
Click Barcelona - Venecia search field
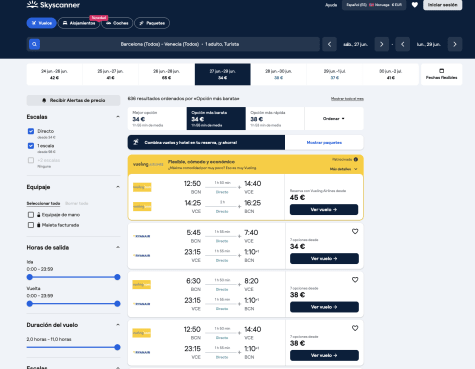tap(173, 44)
